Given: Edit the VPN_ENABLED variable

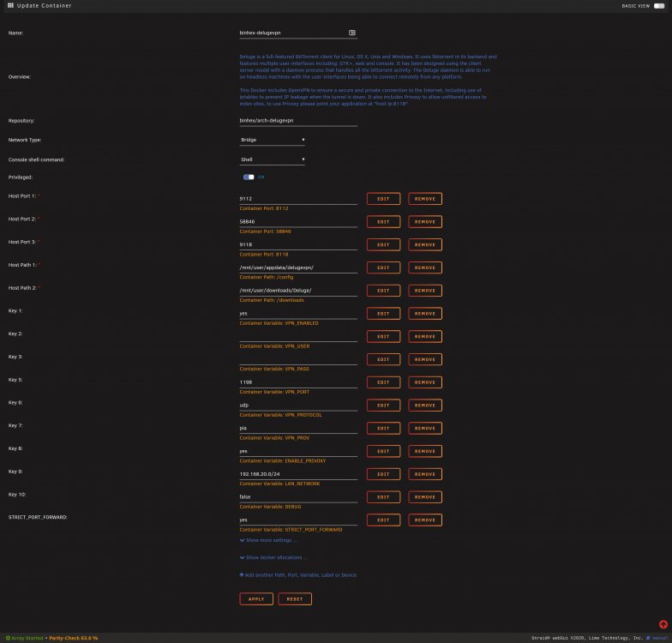Looking at the screenshot, I should pos(384,314).
